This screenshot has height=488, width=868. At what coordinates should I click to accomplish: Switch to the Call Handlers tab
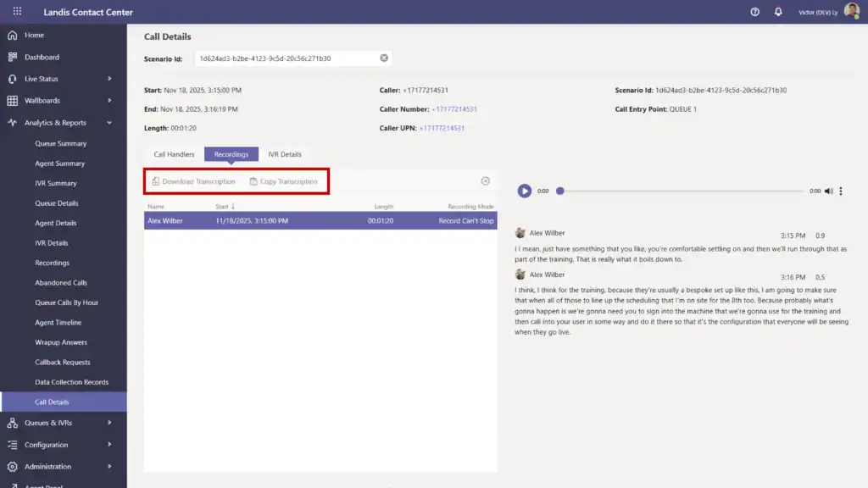tap(174, 154)
